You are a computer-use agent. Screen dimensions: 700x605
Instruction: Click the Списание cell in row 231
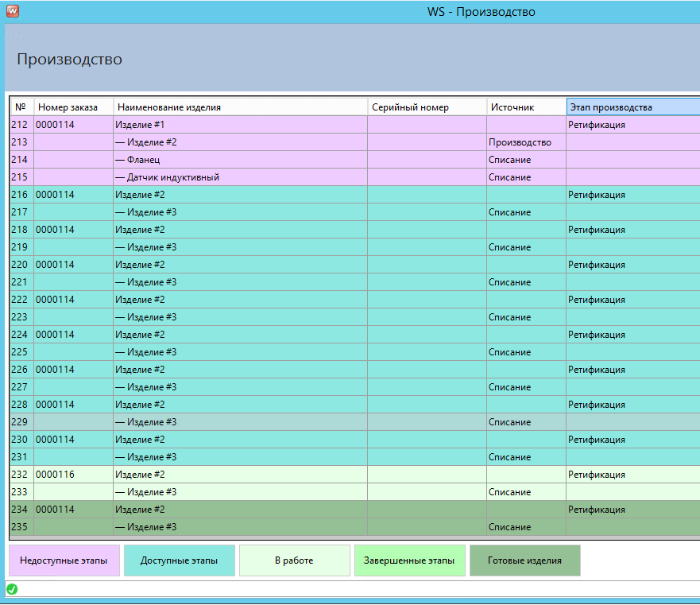click(527, 457)
